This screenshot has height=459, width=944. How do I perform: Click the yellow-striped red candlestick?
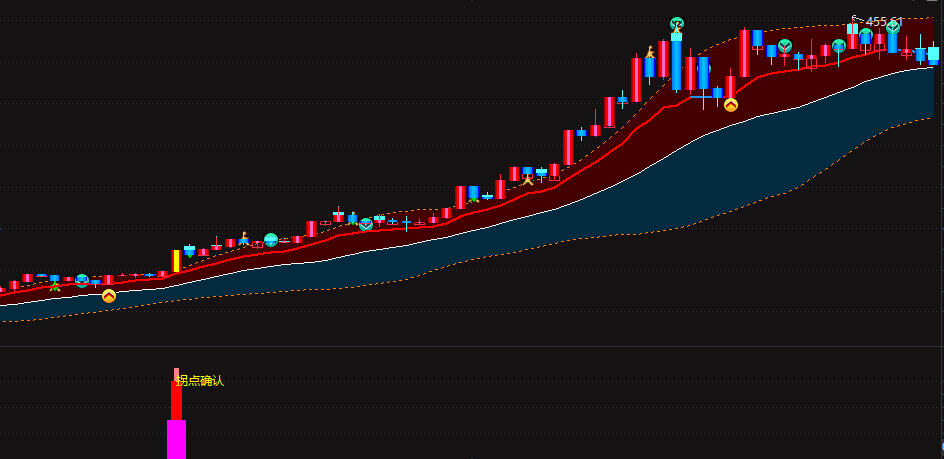[x=176, y=261]
